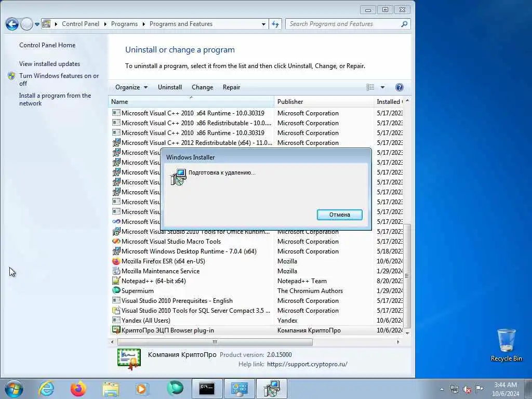532x399 pixels.
Task: Select Microsoft Visual C++ 2010 x64 Runtime row
Action: tap(256, 113)
